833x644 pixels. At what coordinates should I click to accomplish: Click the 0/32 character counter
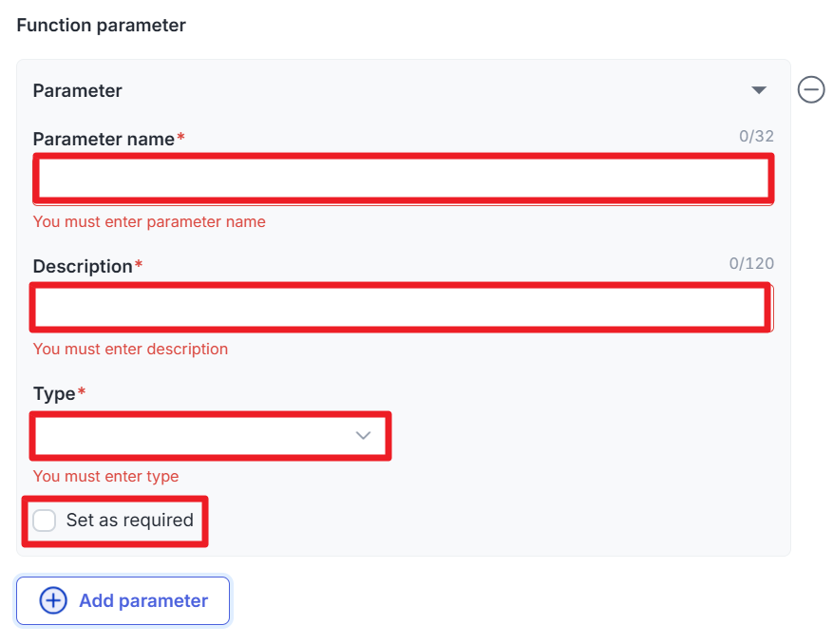point(756,137)
